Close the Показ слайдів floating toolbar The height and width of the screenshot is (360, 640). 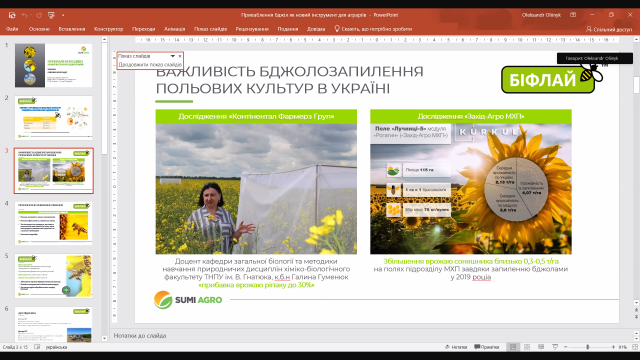point(180,56)
